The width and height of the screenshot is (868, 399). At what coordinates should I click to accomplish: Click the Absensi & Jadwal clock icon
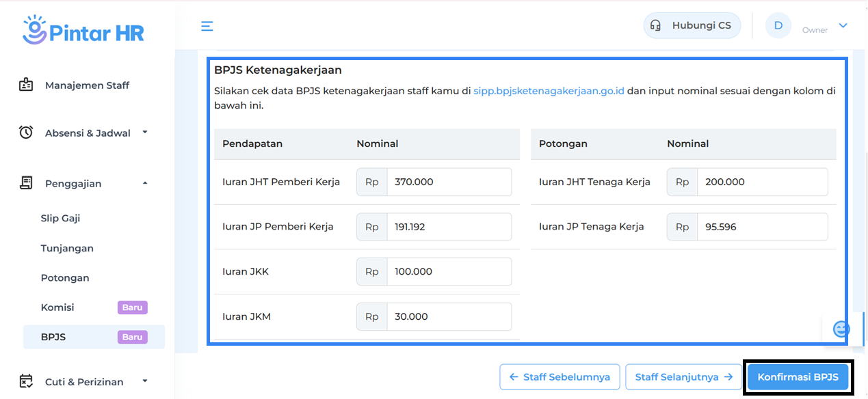tap(26, 133)
